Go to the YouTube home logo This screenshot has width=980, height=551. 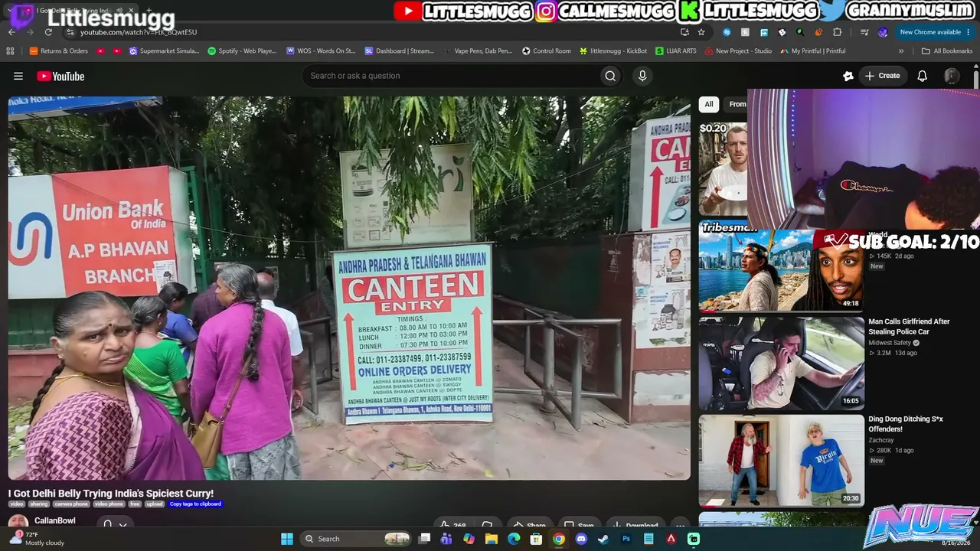coord(60,76)
